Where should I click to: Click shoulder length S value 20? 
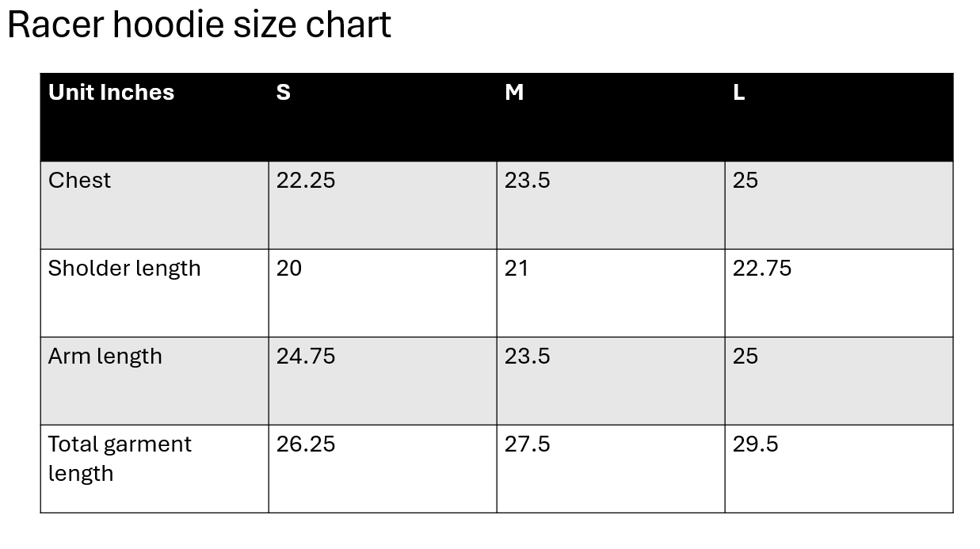(289, 269)
